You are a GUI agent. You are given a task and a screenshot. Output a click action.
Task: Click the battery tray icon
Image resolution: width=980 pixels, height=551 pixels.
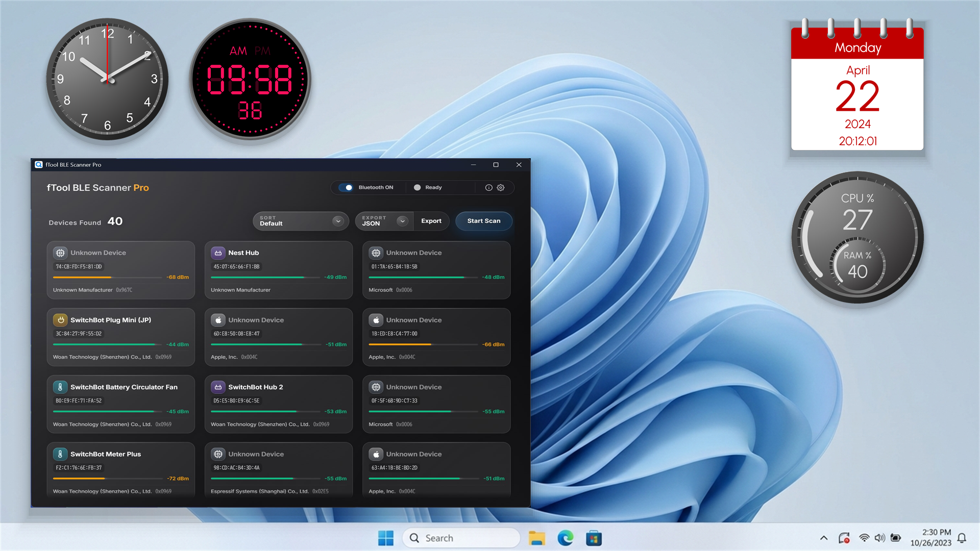click(x=896, y=538)
